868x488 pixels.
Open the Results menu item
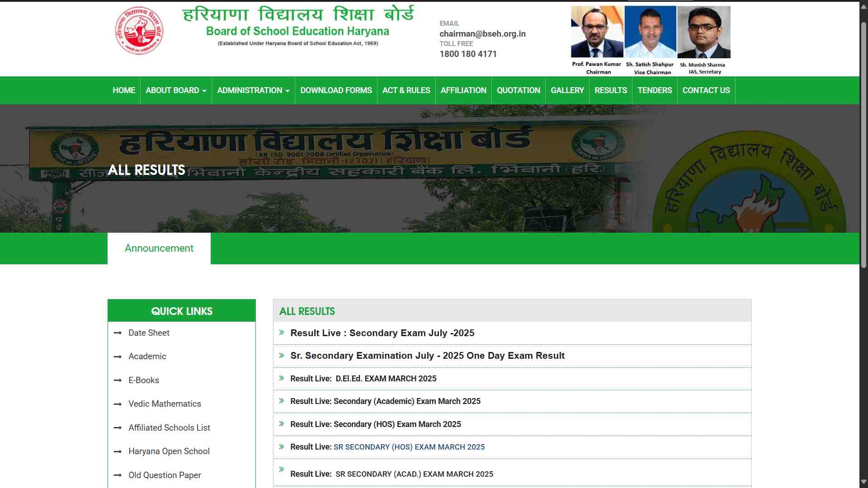(610, 90)
